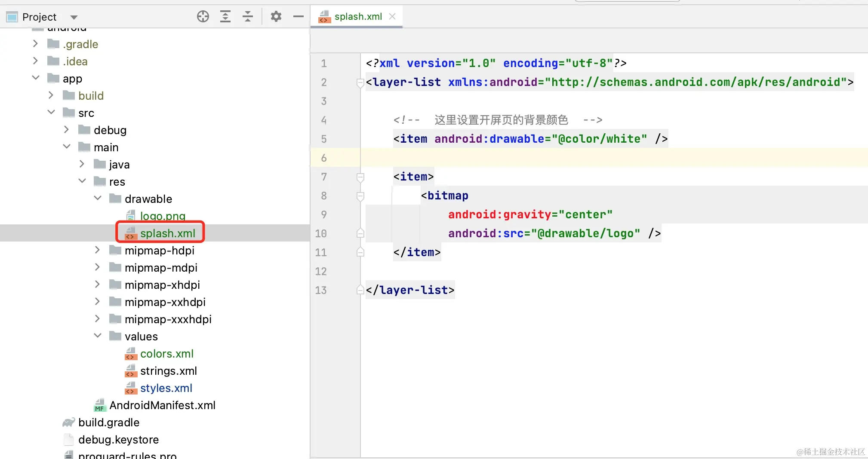Collapse the main folder
This screenshot has height=459, width=868.
tap(67, 147)
